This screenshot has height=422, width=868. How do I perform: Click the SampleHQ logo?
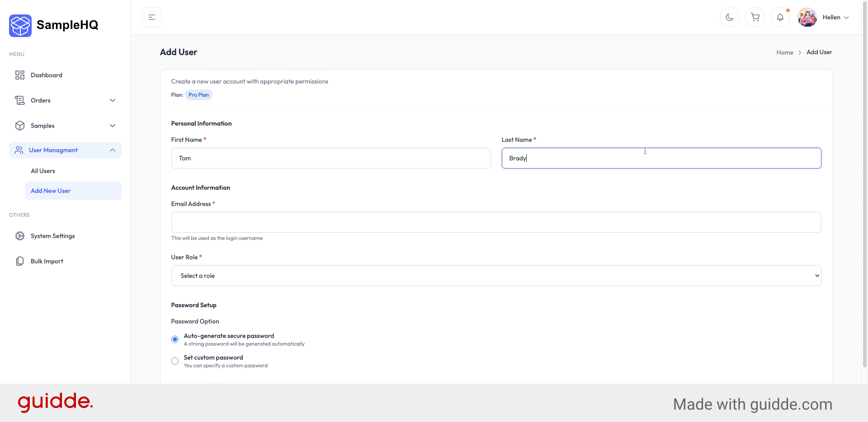pyautogui.click(x=53, y=25)
